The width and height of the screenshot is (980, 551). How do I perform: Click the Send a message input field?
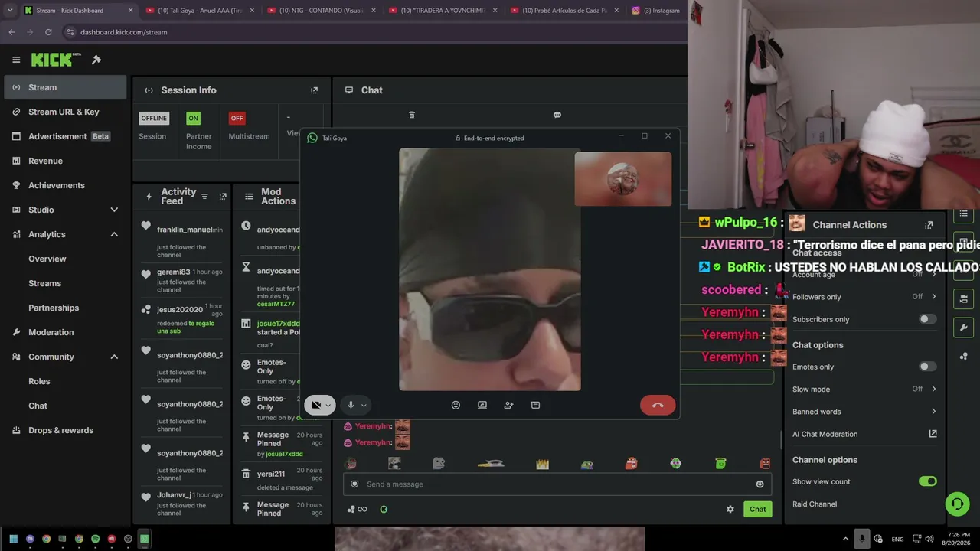pyautogui.click(x=557, y=484)
